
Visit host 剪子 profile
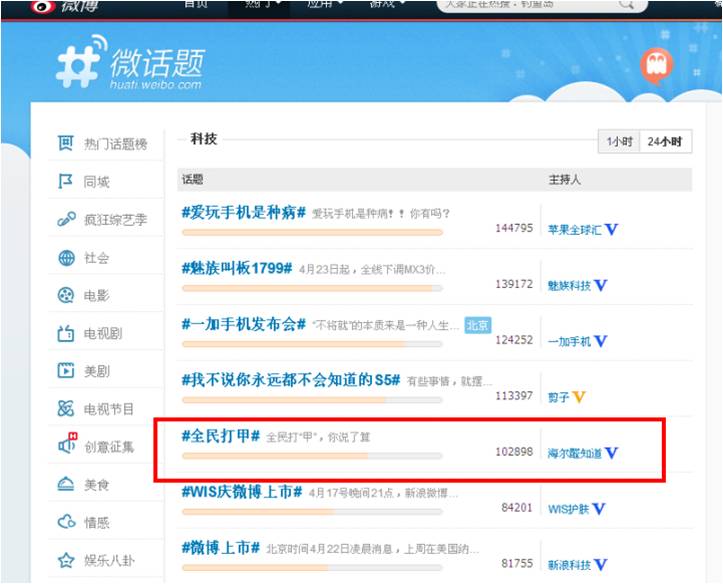[x=558, y=397]
